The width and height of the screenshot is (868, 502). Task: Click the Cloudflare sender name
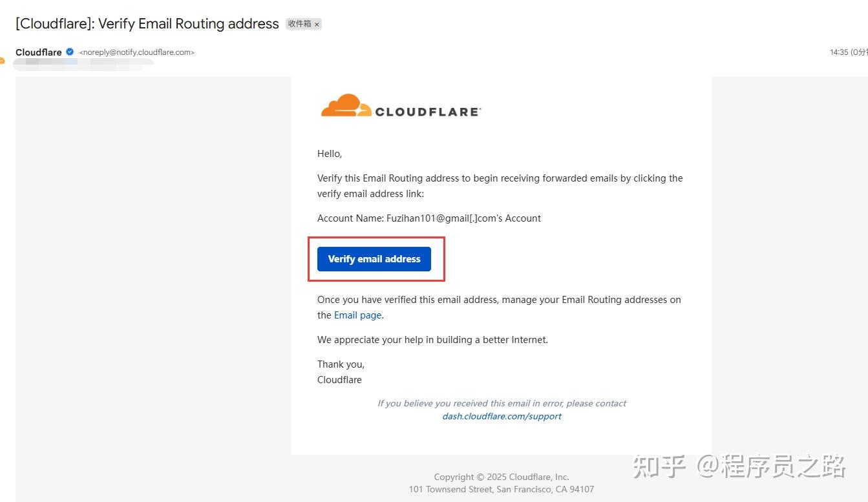39,52
